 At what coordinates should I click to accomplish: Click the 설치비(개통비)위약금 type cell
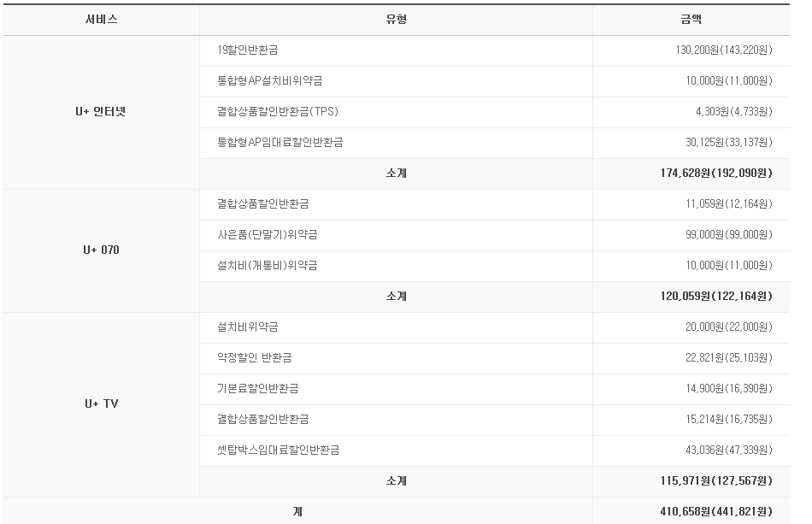tap(268, 266)
